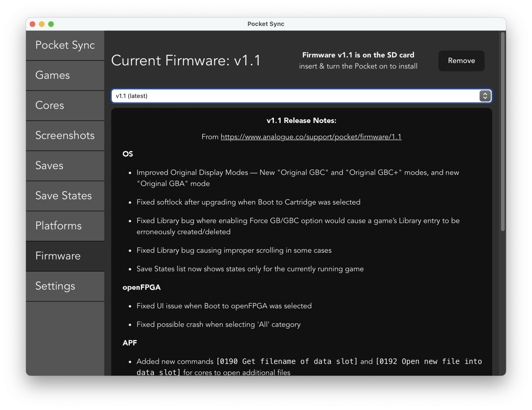The width and height of the screenshot is (532, 410).
Task: Select the Firmware sidebar item
Action: coord(65,256)
